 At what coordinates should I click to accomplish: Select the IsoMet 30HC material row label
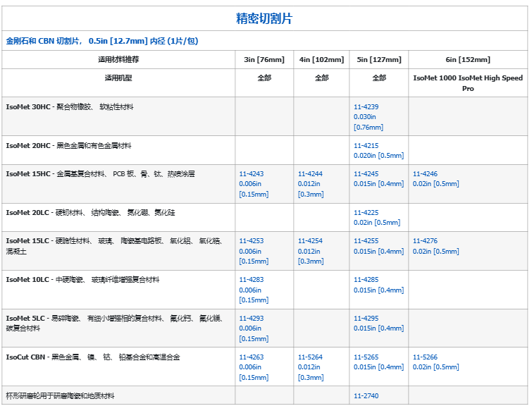tap(70, 107)
